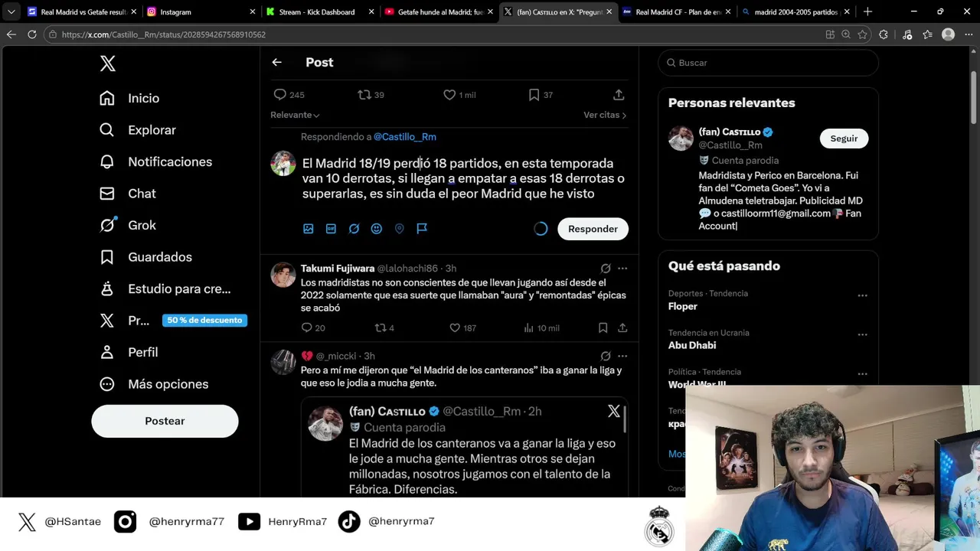Viewport: 980px width, 551px height.
Task: Open options for Floper trend
Action: pos(863,295)
